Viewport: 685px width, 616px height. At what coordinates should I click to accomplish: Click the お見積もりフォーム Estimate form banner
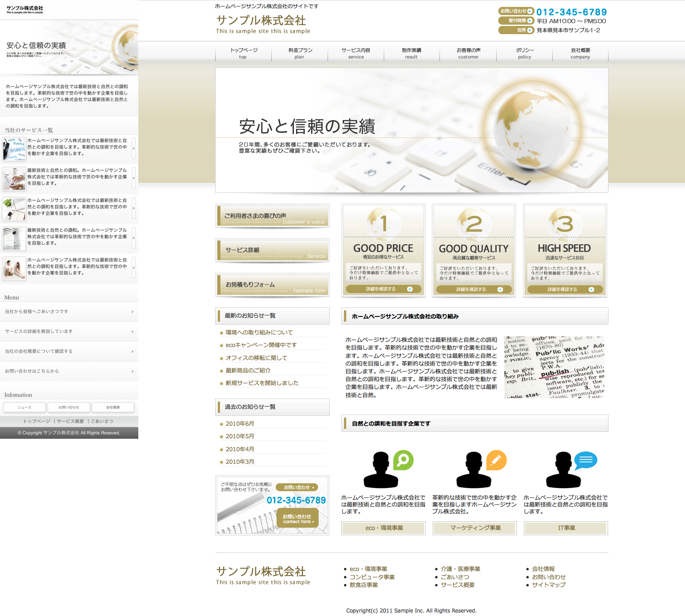272,285
